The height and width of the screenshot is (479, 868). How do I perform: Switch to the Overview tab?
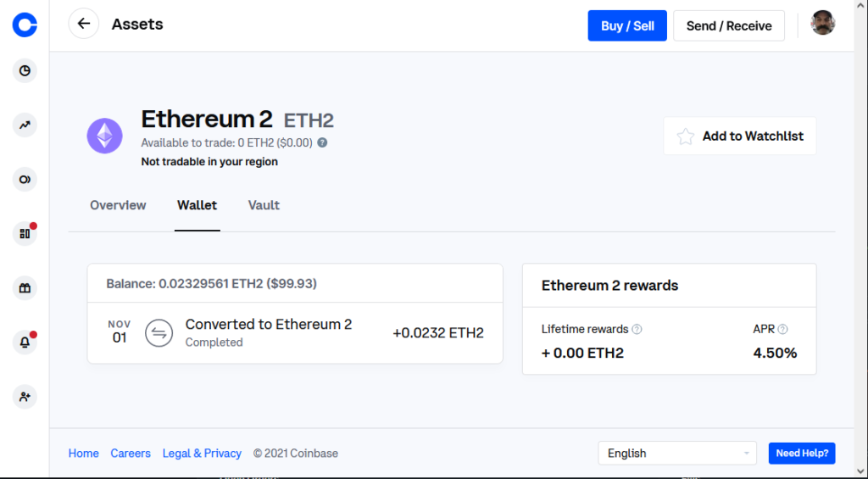click(x=118, y=205)
